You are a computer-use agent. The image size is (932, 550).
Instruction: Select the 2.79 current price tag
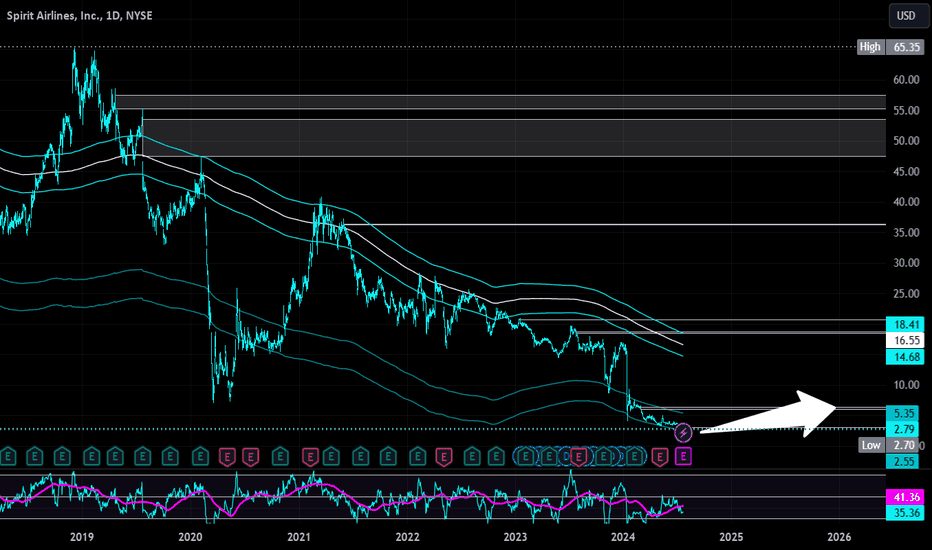coord(902,429)
